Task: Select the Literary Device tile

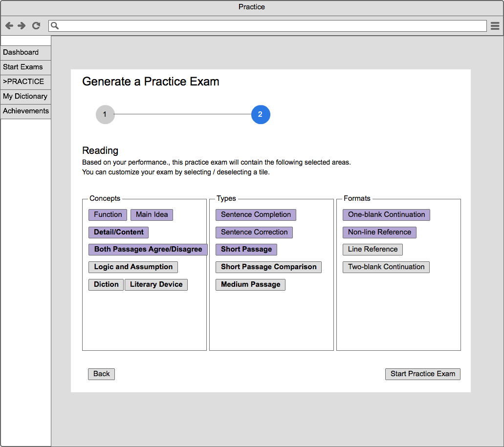Action: (x=156, y=284)
